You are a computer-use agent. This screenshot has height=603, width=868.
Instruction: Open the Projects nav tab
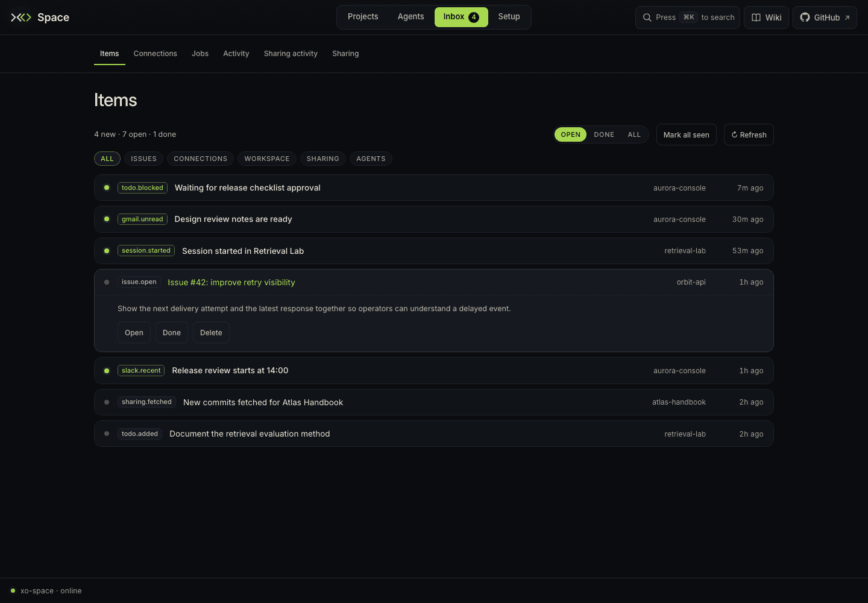[363, 17]
